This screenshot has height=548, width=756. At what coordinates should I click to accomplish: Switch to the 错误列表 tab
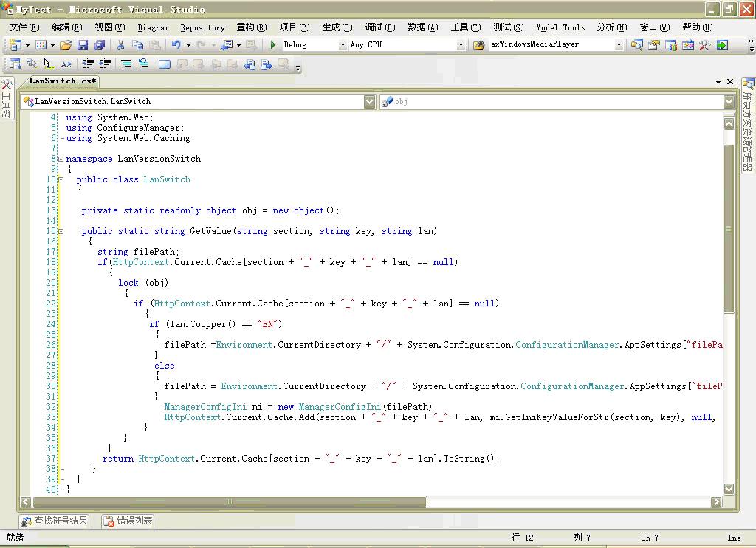point(128,521)
